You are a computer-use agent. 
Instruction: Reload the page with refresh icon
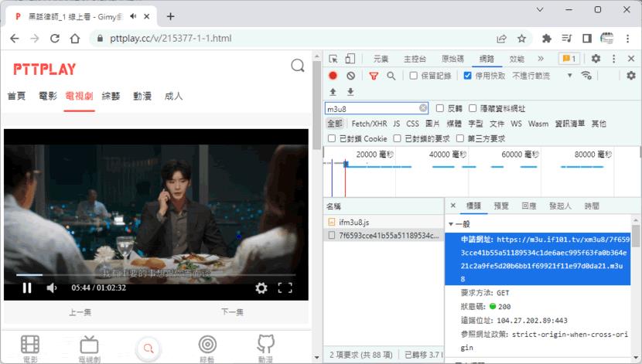tap(54, 39)
